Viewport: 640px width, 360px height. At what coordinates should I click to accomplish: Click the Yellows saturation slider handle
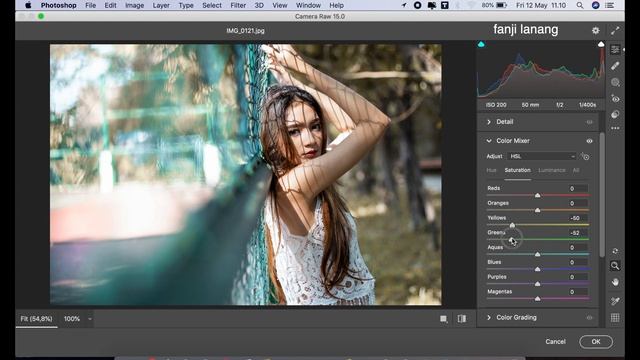tap(512, 225)
